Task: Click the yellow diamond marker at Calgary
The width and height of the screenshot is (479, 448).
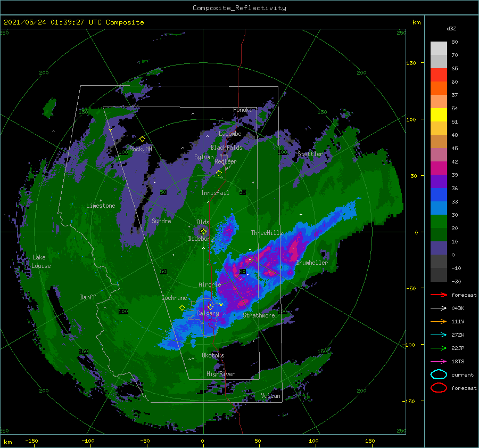Action: point(210,307)
